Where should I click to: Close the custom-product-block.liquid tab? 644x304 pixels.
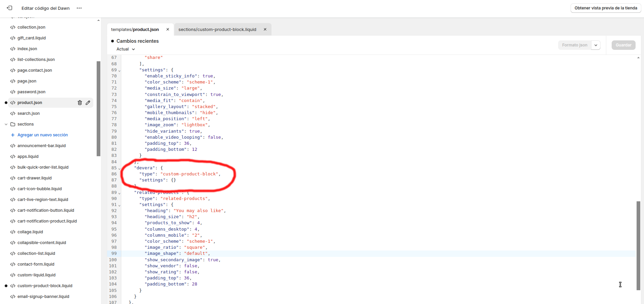tap(265, 30)
